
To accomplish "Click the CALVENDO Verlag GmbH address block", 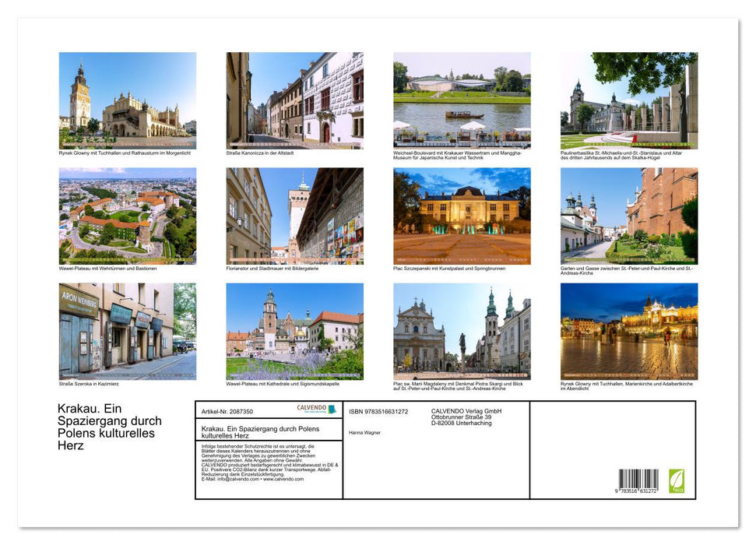I will tap(466, 417).
